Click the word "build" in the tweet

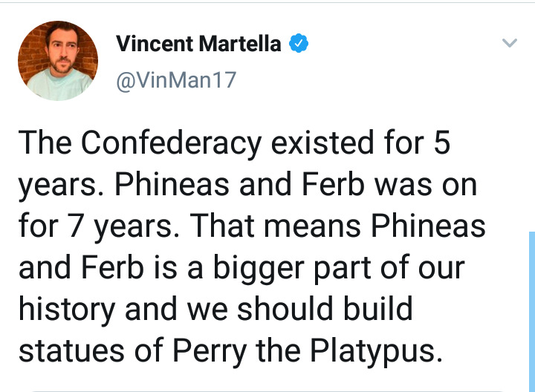click(x=376, y=310)
